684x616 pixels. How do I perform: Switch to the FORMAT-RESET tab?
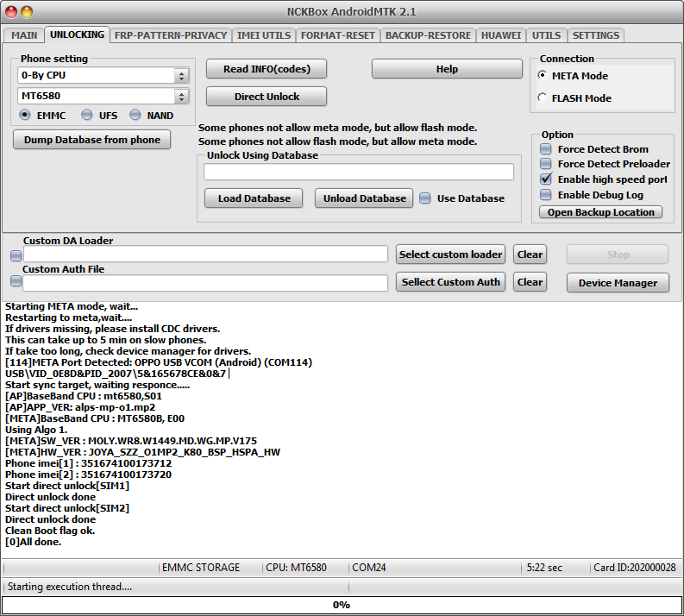pyautogui.click(x=337, y=35)
